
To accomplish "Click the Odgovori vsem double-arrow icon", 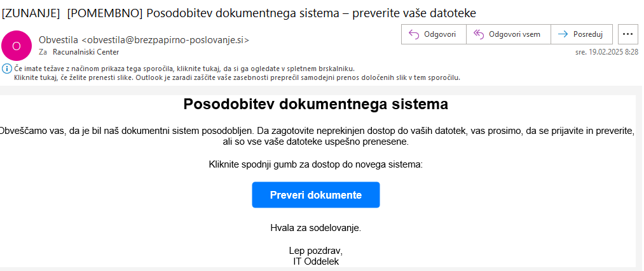I will coord(479,34).
